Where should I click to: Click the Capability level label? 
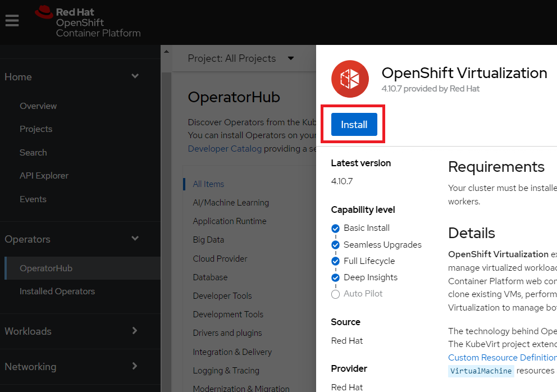coord(363,209)
